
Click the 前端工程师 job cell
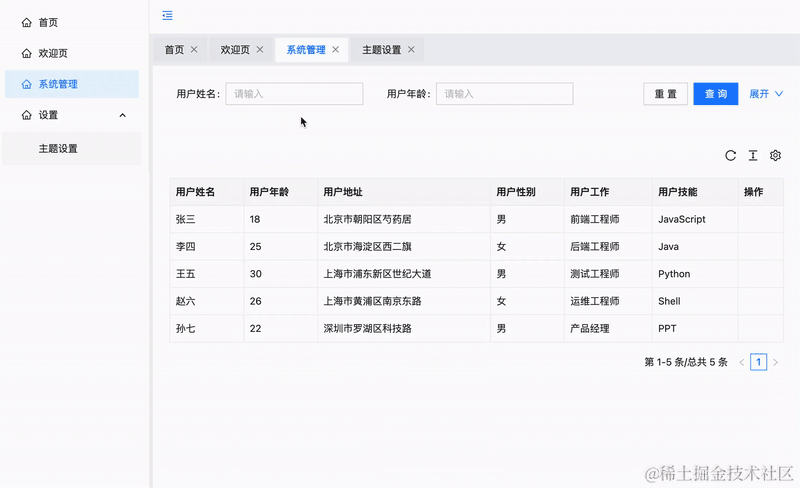coord(608,219)
